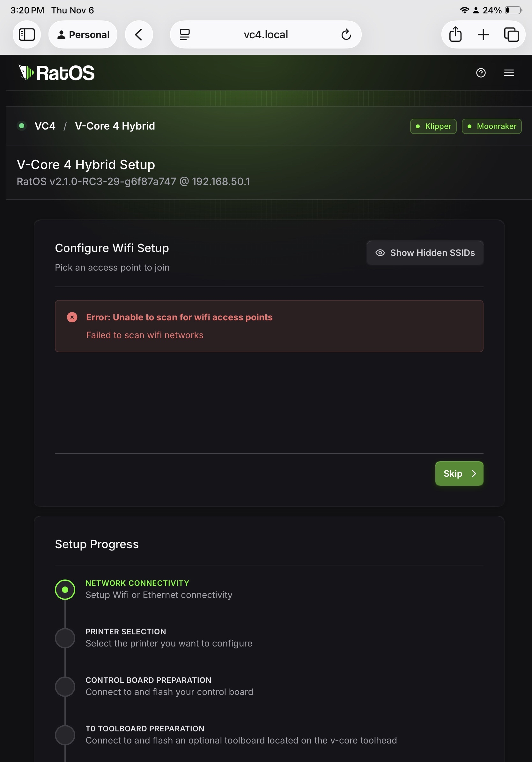Select the Control Board Preparation step
The width and height of the screenshot is (532, 762).
click(65, 686)
